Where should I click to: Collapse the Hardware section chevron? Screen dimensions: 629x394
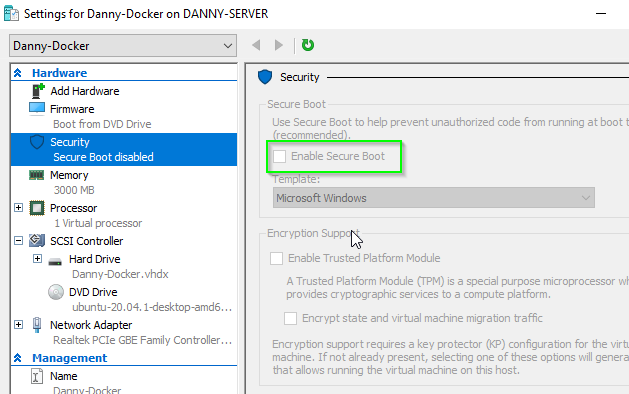[x=18, y=73]
